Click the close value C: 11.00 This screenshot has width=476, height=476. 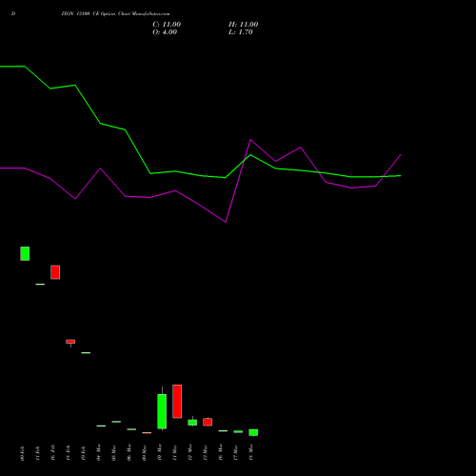pyautogui.click(x=167, y=25)
